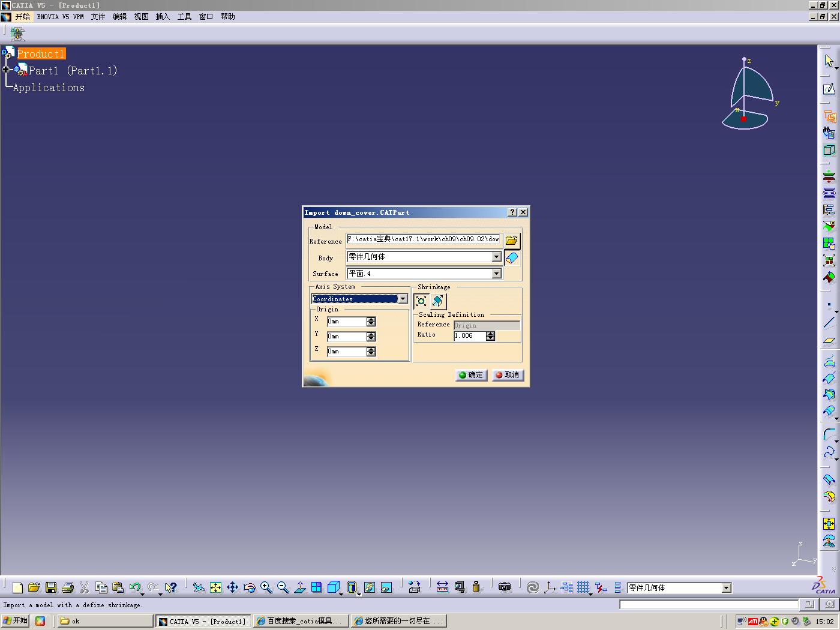Open the ENOVIA V5 VPM menu

60,17
